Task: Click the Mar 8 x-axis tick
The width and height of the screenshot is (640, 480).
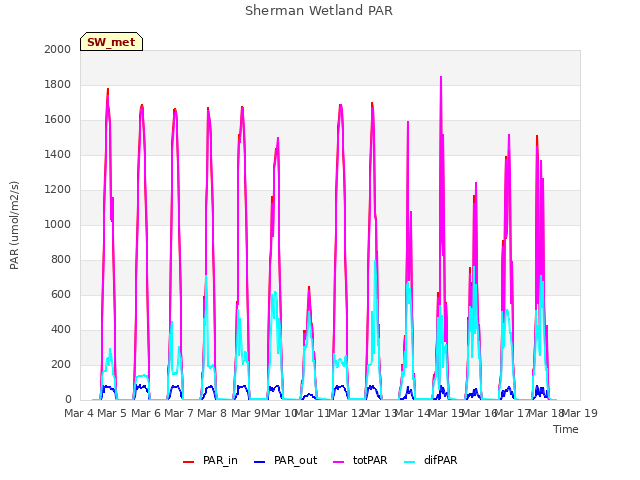Action: tap(212, 413)
